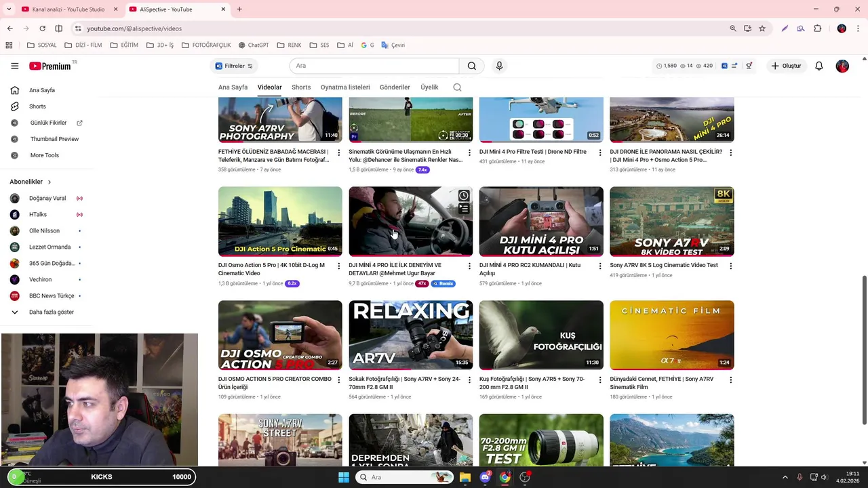
Task: Open the RENK bookmarks folder
Action: [289, 45]
